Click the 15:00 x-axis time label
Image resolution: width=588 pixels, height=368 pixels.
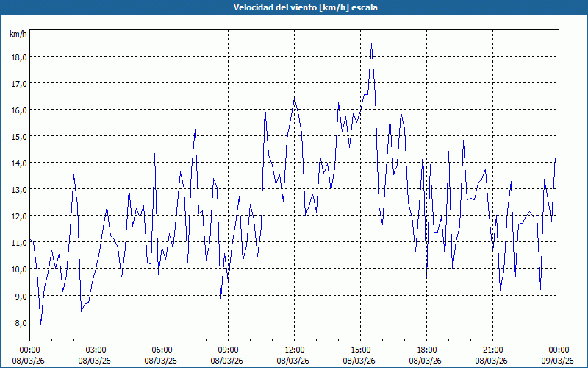(360, 350)
